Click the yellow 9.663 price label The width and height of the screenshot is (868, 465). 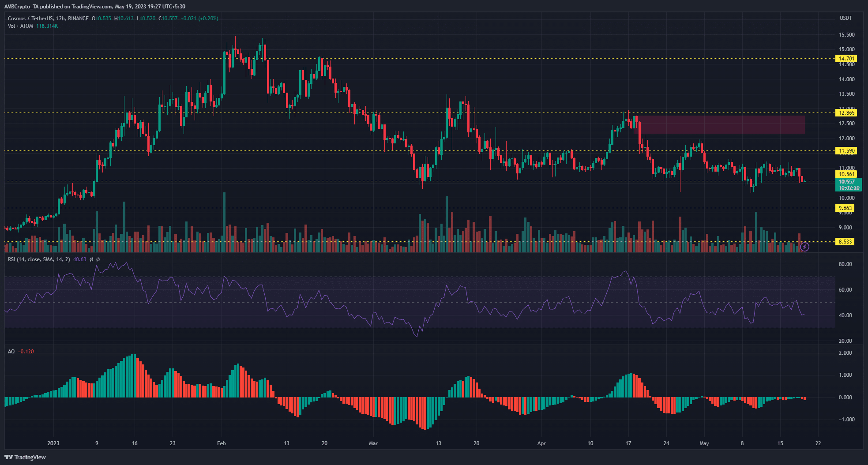[x=845, y=208]
